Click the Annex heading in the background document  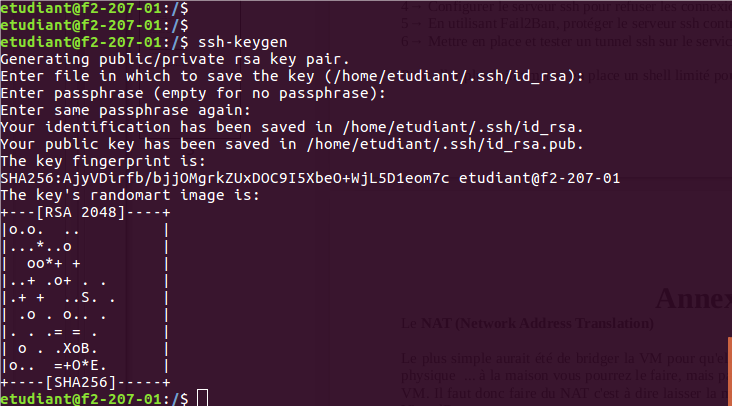692,297
